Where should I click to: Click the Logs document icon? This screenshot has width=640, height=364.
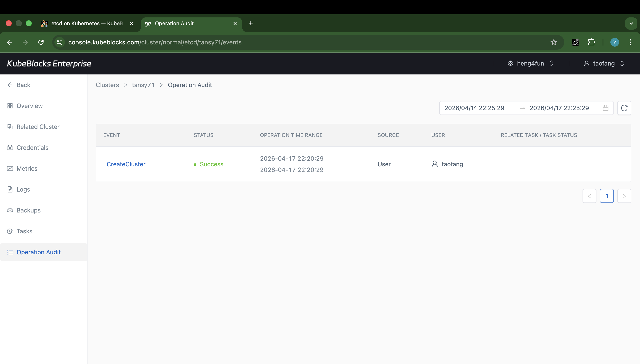10,189
